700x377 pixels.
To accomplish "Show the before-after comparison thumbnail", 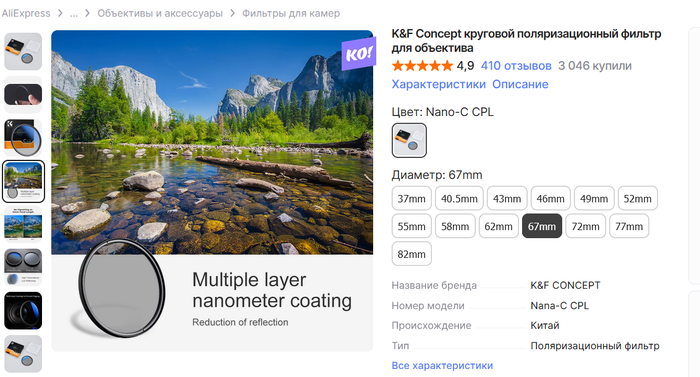I will [x=23, y=224].
